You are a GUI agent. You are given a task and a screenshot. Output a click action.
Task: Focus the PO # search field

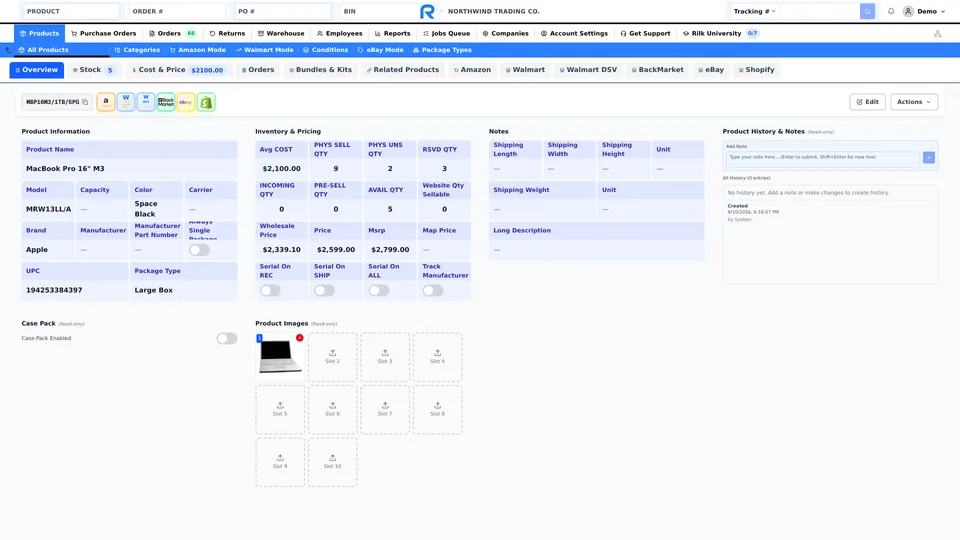click(283, 11)
